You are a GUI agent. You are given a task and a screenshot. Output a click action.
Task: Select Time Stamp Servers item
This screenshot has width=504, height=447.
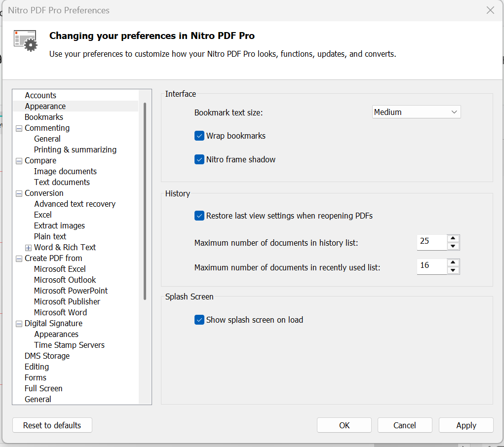(x=69, y=345)
